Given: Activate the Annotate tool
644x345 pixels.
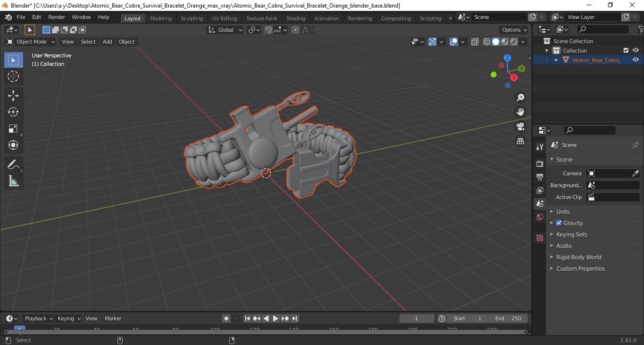Looking at the screenshot, I should [x=13, y=164].
